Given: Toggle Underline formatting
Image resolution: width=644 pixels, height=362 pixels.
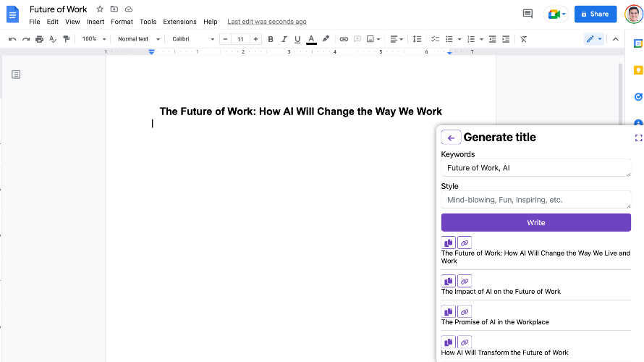Looking at the screenshot, I should 297,39.
